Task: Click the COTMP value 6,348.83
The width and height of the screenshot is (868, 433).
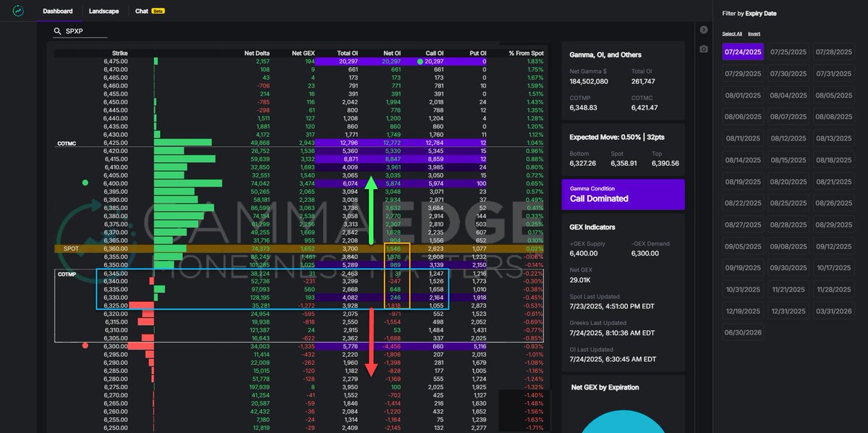Action: coord(583,107)
